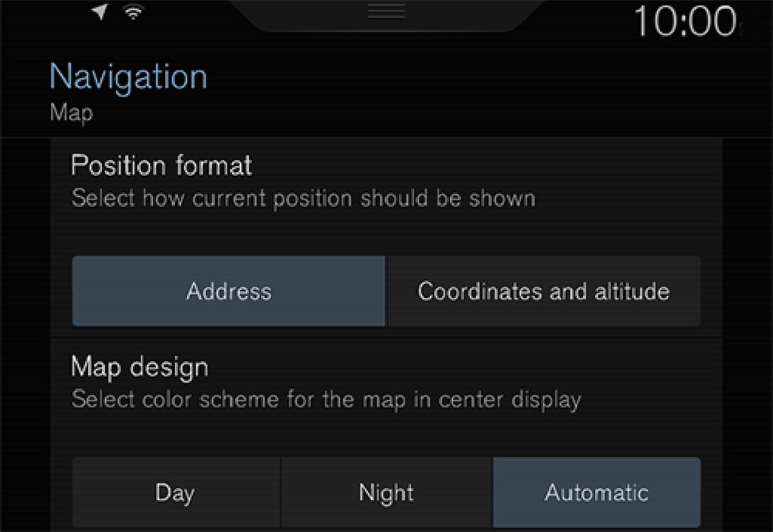773x532 pixels.
Task: Click the 'Select color scheme for the map' description
Action: click(326, 400)
